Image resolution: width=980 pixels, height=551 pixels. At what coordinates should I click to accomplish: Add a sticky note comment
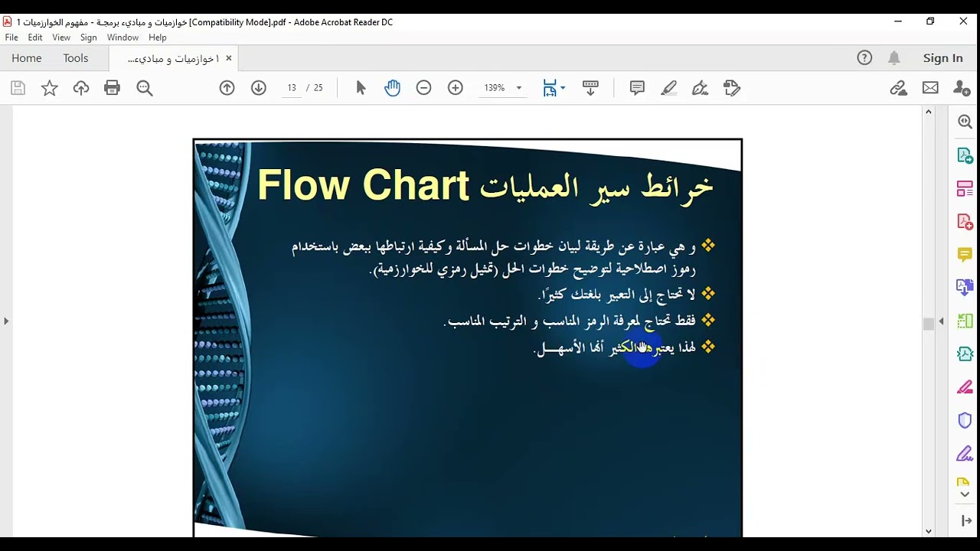[x=637, y=88]
